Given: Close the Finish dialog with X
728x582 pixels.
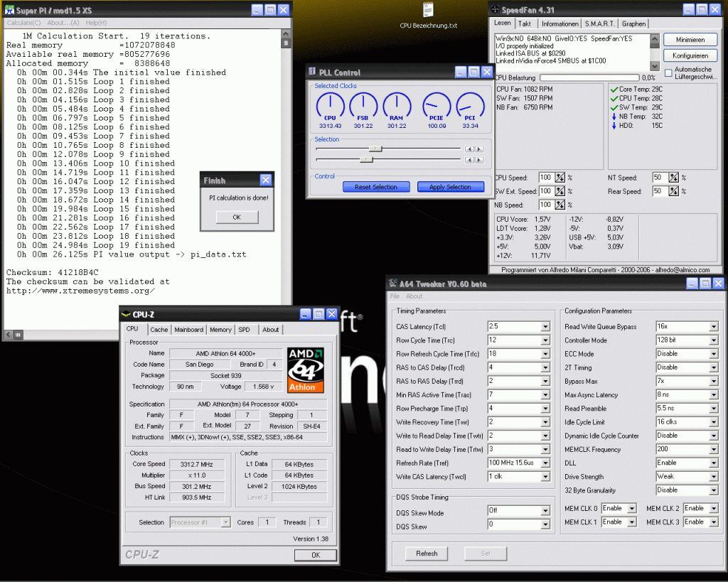Looking at the screenshot, I should pos(266,180).
